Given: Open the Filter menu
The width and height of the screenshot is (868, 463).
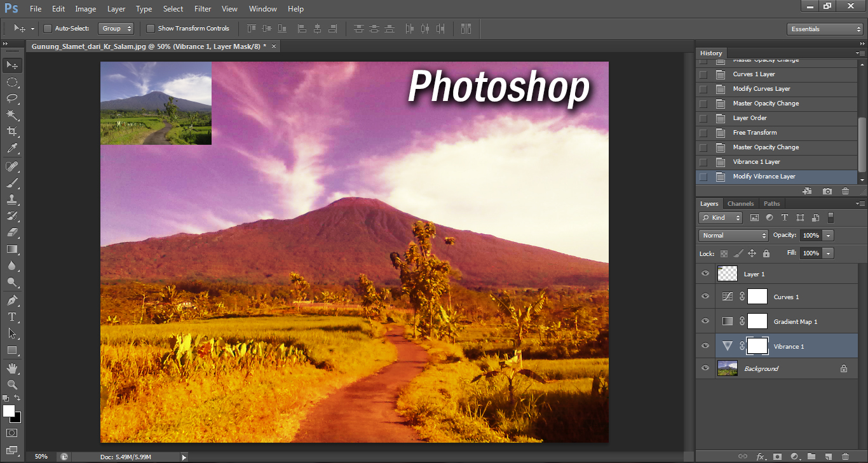Looking at the screenshot, I should click(202, 8).
